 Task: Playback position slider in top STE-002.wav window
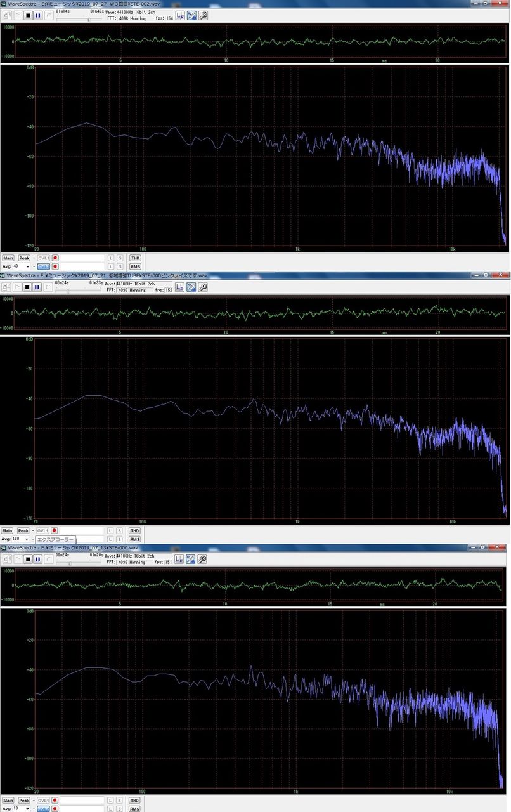79,20
